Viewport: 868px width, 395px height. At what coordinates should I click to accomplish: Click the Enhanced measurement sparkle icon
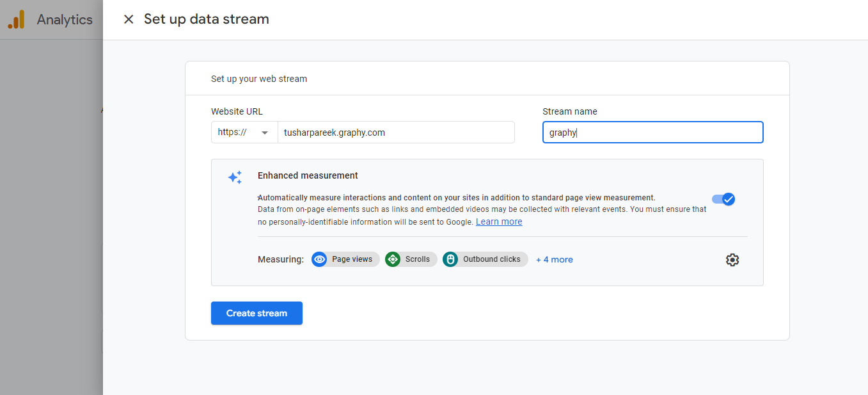click(x=235, y=177)
